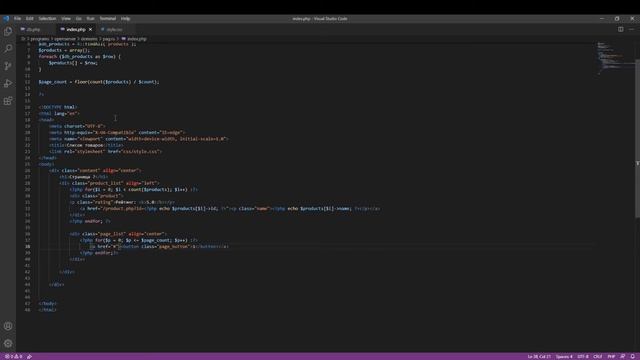Click the div class="page_list" line
Image resolution: width=640 pixels, height=360 pixels.
[118, 234]
